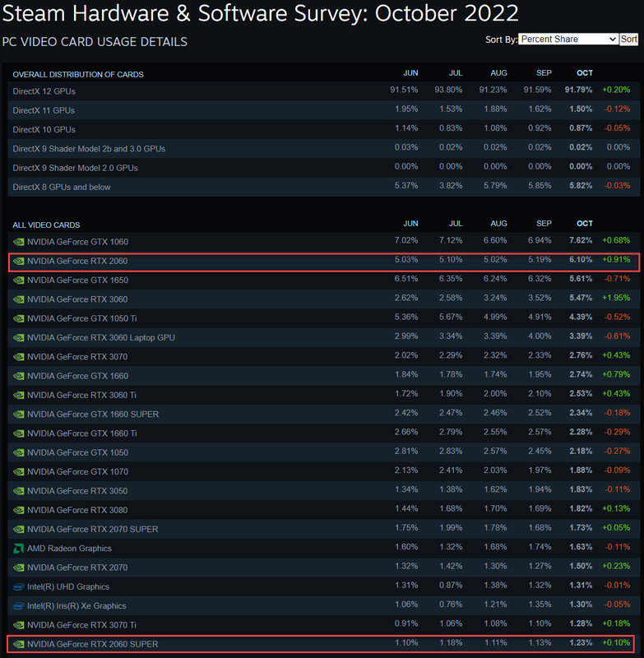
Task: Click Intel logo beside Iris(R) Xe Graphics
Action: click(x=18, y=606)
